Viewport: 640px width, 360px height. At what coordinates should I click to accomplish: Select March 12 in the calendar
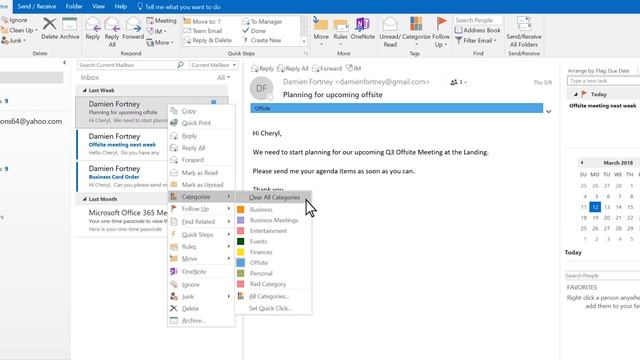(x=595, y=207)
